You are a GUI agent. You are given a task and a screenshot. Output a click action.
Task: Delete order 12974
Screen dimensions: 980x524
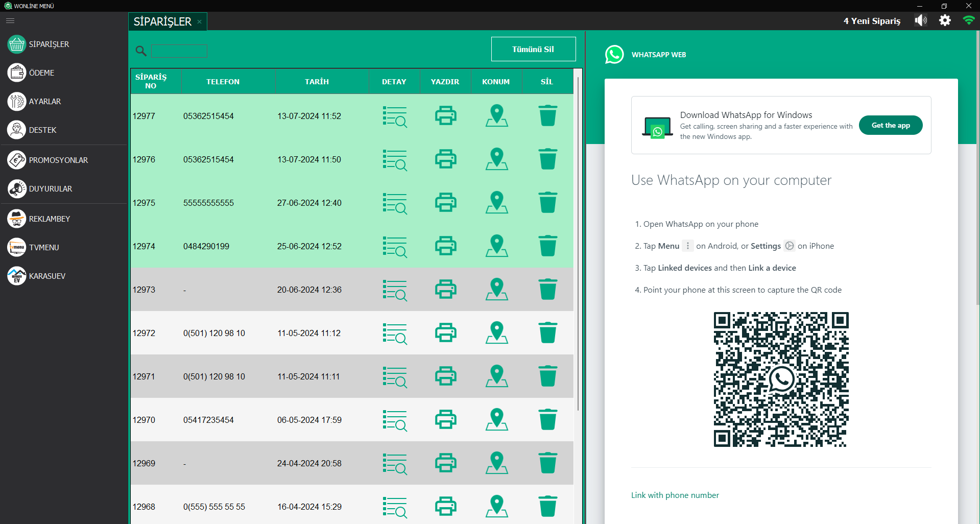[x=547, y=246]
